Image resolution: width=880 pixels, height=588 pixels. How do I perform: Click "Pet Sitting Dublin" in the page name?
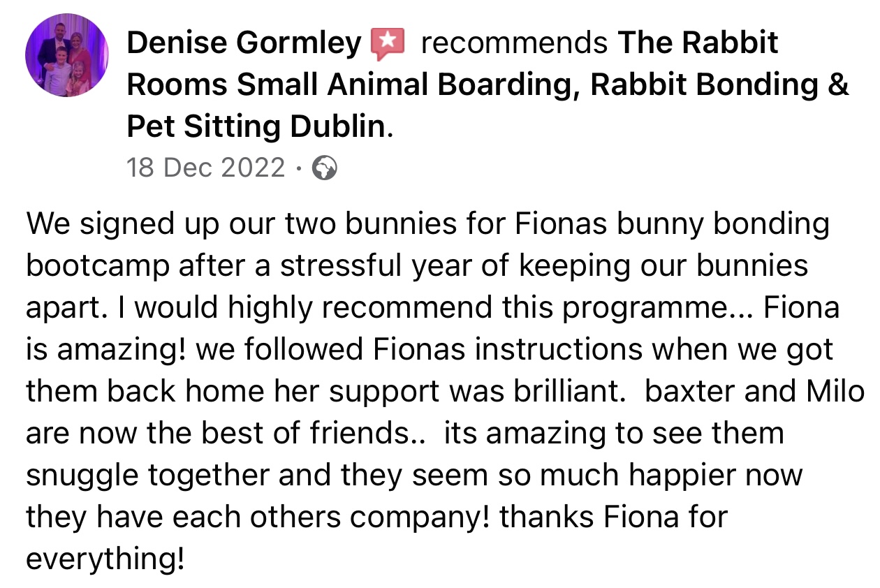[x=256, y=126]
